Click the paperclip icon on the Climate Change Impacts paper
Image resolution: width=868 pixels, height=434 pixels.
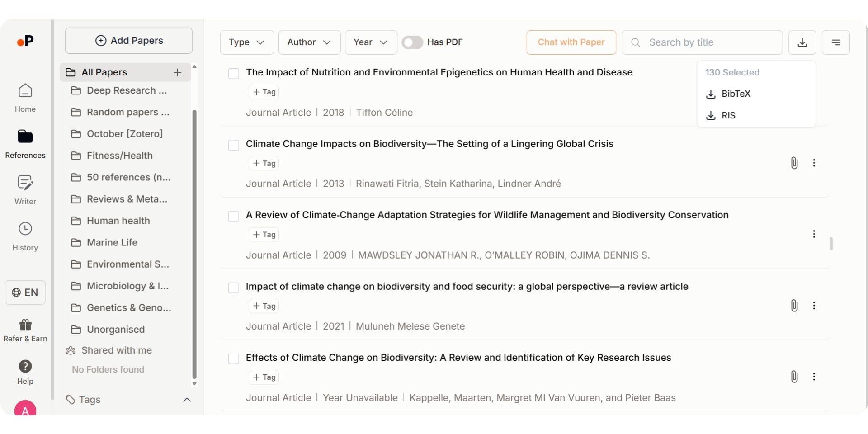click(x=794, y=163)
